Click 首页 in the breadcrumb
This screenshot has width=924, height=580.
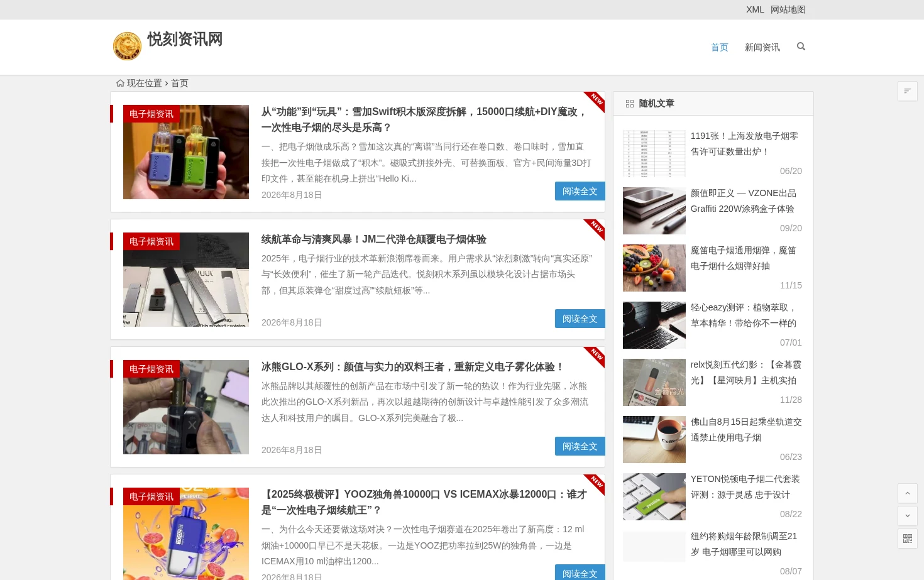[x=180, y=83]
